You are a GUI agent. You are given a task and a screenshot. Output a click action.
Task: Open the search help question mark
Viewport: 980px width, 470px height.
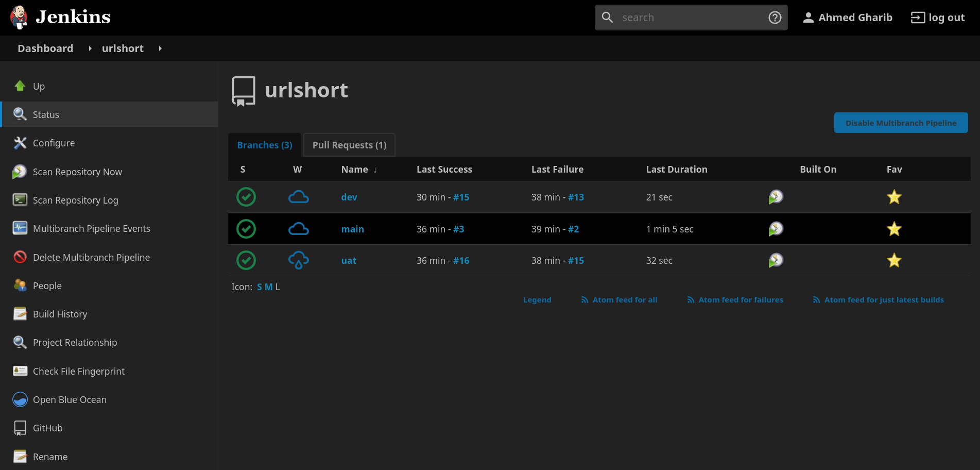click(775, 17)
